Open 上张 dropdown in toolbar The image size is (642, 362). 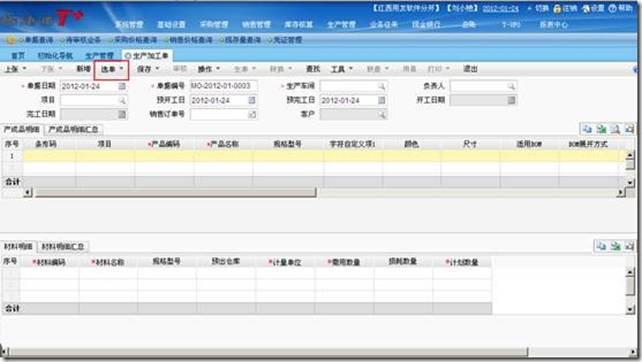click(16, 69)
